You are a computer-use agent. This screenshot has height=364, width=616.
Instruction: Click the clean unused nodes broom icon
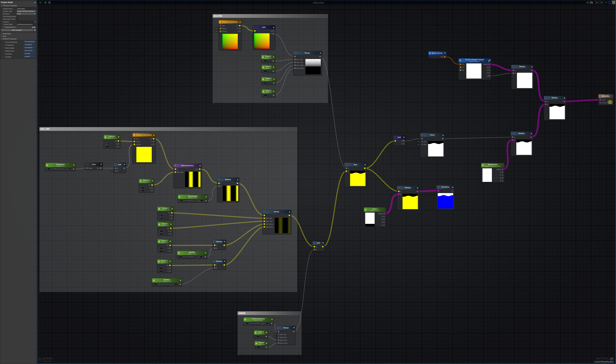point(606,2)
